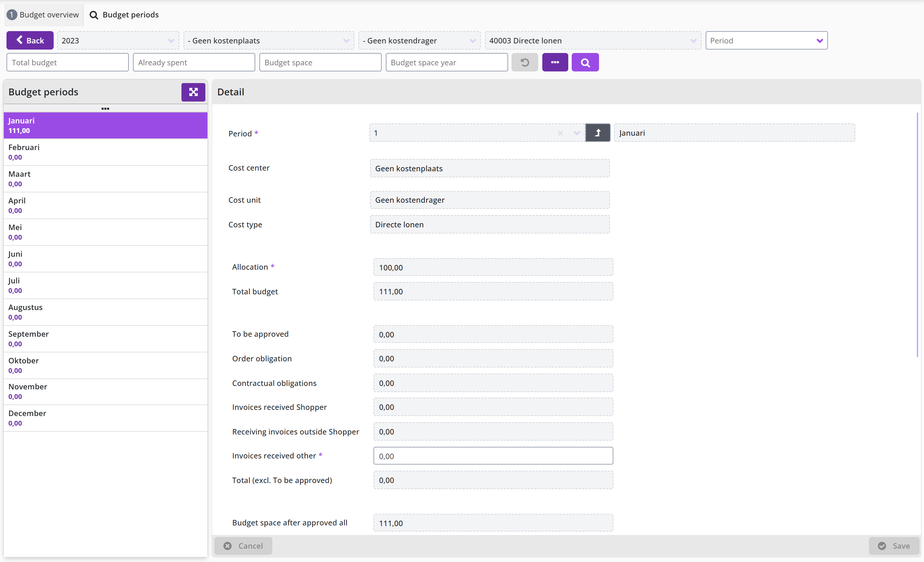Expand the Budget periods panel fullscreen
This screenshot has width=924, height=562.
193,92
